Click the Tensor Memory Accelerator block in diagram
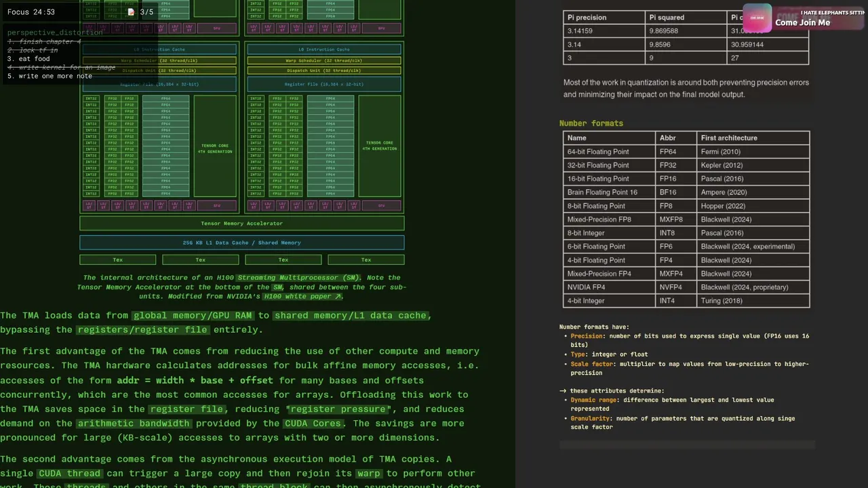 coord(242,223)
